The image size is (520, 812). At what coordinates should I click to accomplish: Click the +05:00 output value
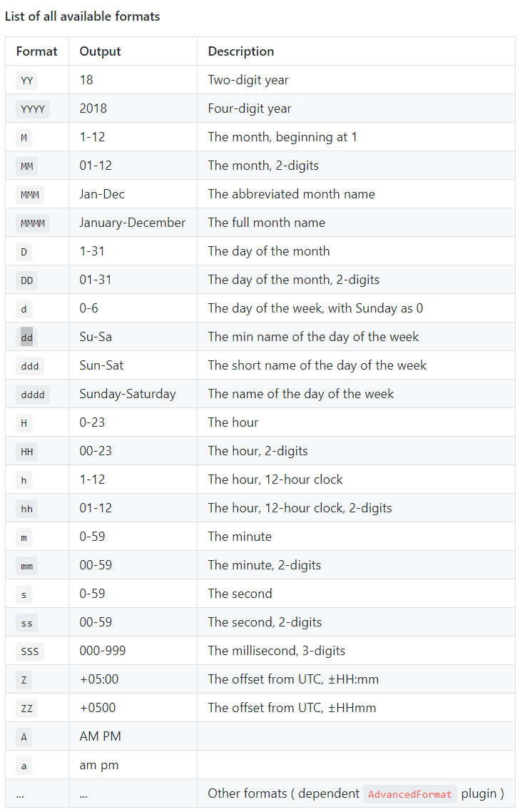(99, 679)
